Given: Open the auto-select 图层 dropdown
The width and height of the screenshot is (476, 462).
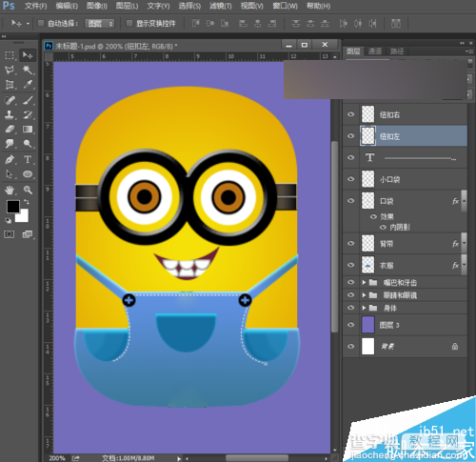Looking at the screenshot, I should click(99, 24).
